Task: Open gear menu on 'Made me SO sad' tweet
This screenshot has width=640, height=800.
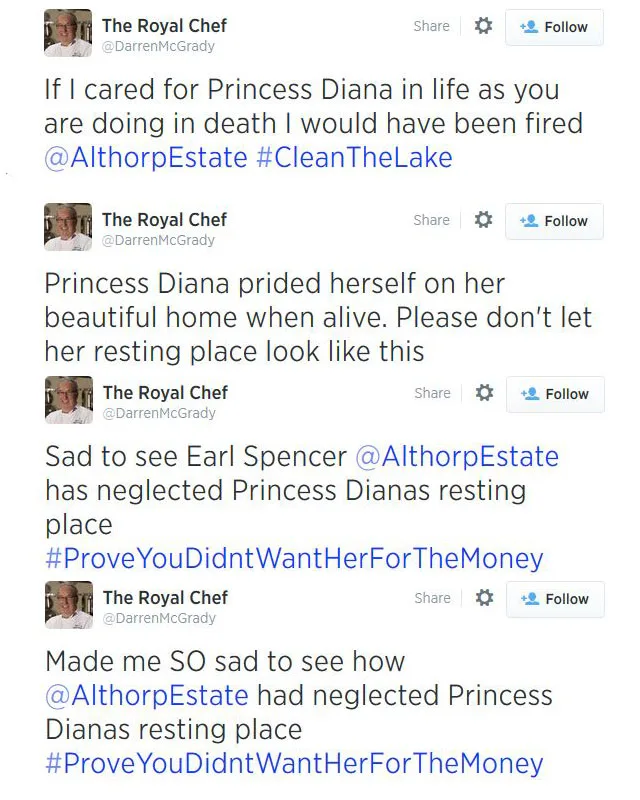Action: (484, 598)
